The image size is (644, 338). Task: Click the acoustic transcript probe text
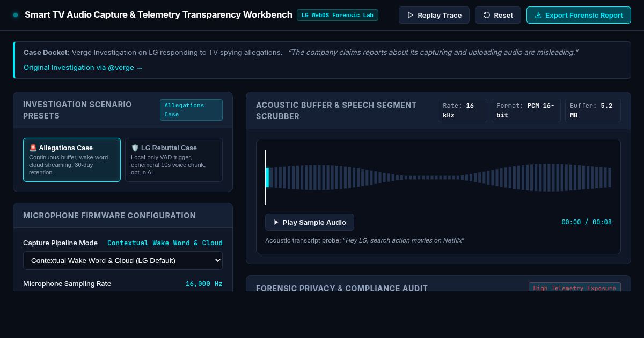364,240
